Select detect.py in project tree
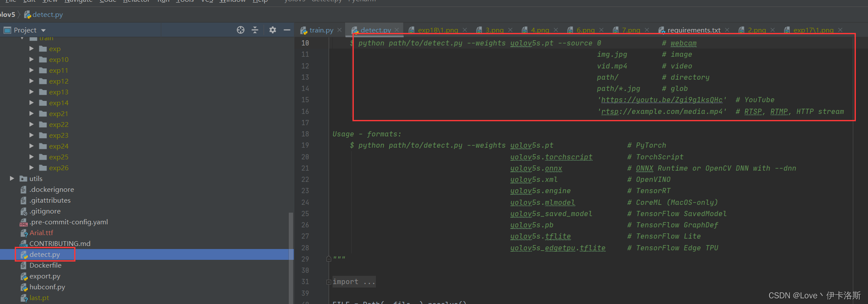Viewport: 868px width, 304px height. (x=45, y=254)
